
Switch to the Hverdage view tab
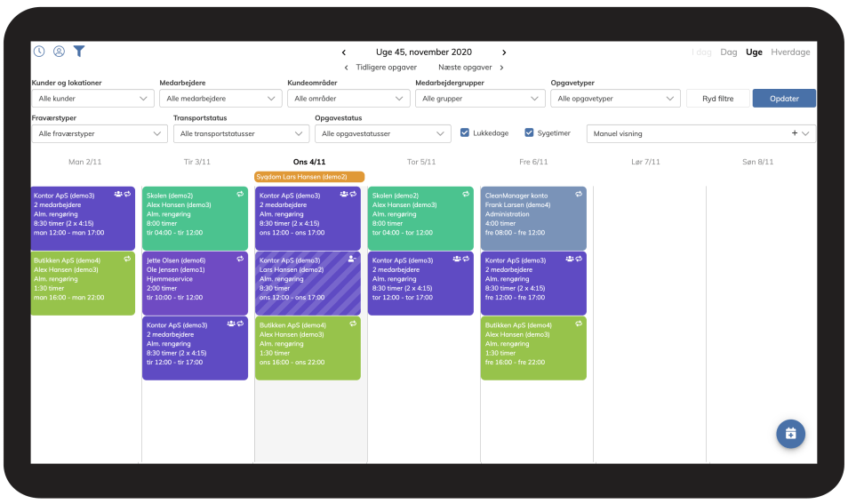coord(790,52)
